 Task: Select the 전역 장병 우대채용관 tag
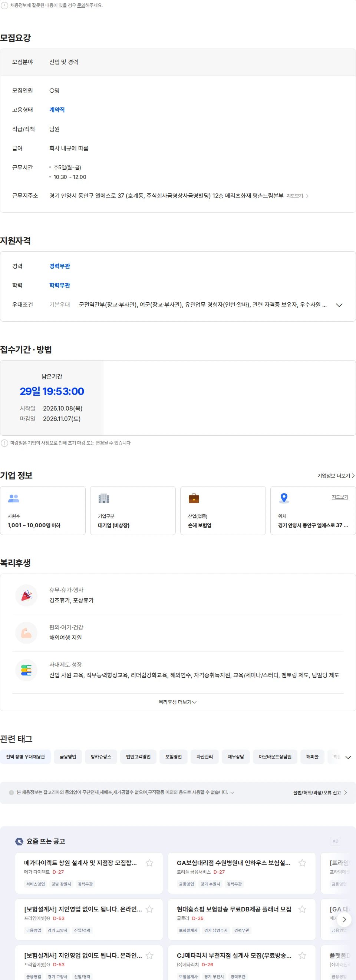26,757
